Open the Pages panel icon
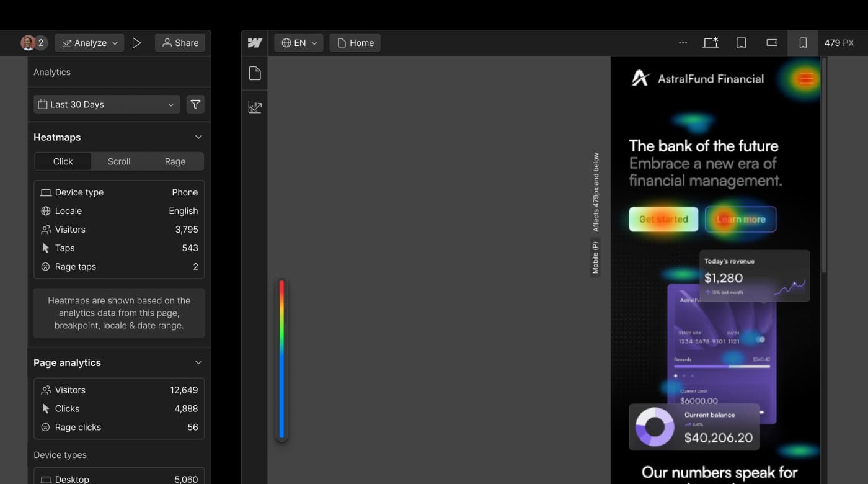 click(255, 74)
